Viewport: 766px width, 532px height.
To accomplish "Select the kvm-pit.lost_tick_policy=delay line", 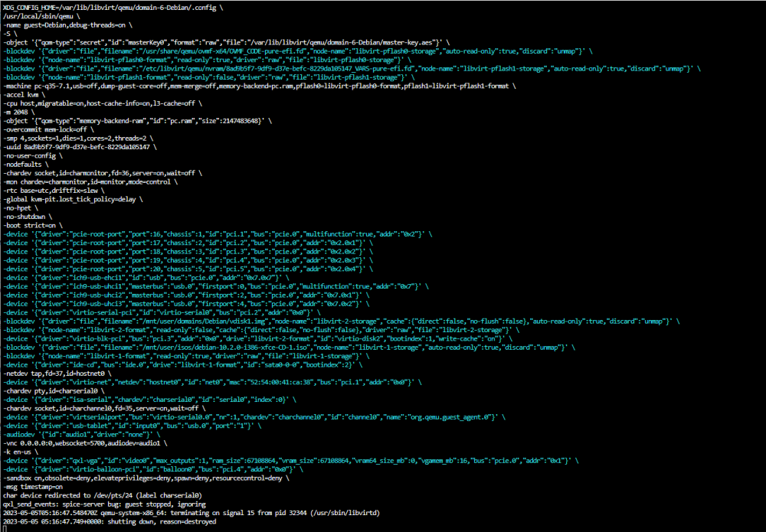I will point(73,200).
